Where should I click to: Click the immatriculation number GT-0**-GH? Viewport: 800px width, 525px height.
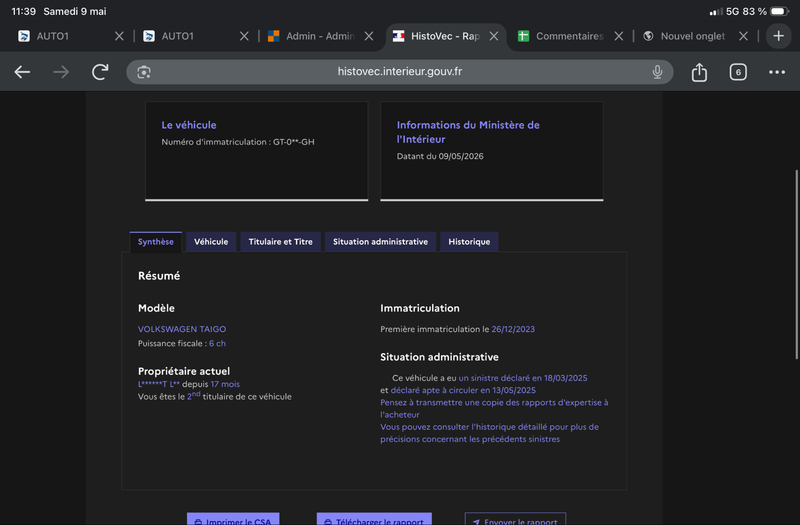click(x=293, y=142)
